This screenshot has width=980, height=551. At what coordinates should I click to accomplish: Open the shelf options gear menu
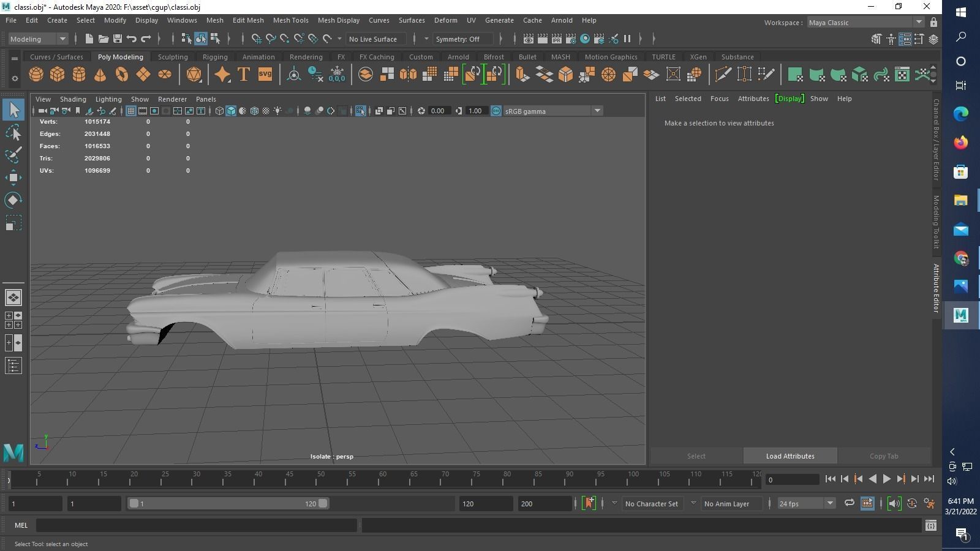click(x=14, y=79)
